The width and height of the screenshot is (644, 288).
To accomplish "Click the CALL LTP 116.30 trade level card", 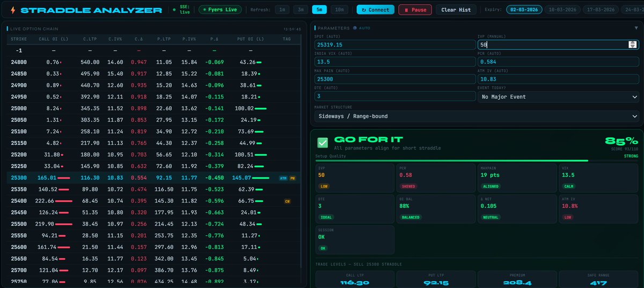I will tap(354, 279).
